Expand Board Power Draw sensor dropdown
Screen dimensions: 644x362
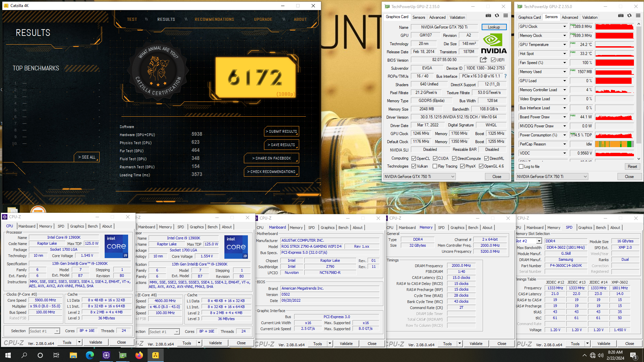click(x=565, y=117)
